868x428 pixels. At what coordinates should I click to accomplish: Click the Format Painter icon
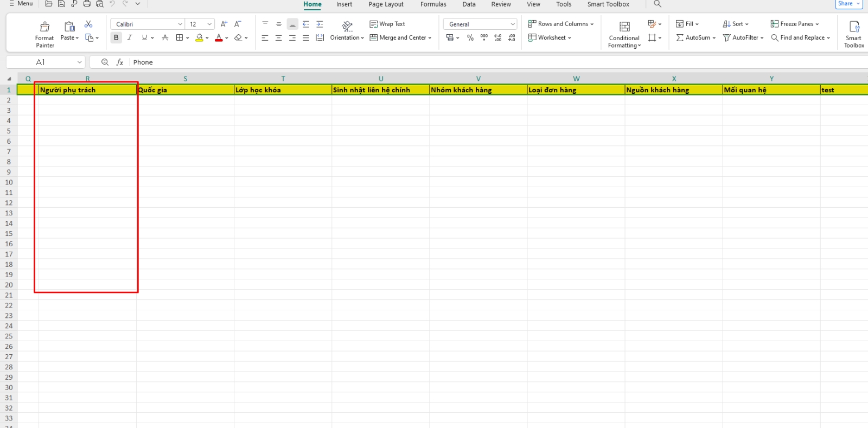pyautogui.click(x=44, y=27)
